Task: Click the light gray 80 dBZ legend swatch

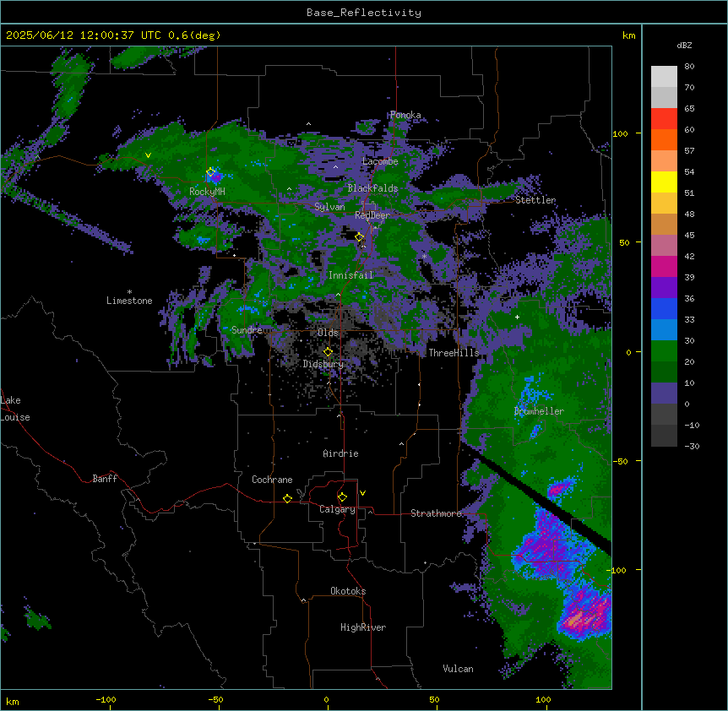Action: coord(664,77)
